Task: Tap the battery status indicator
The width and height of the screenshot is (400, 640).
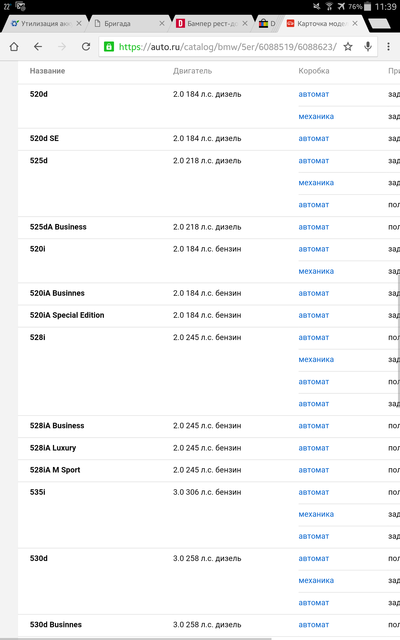Action: point(367,7)
